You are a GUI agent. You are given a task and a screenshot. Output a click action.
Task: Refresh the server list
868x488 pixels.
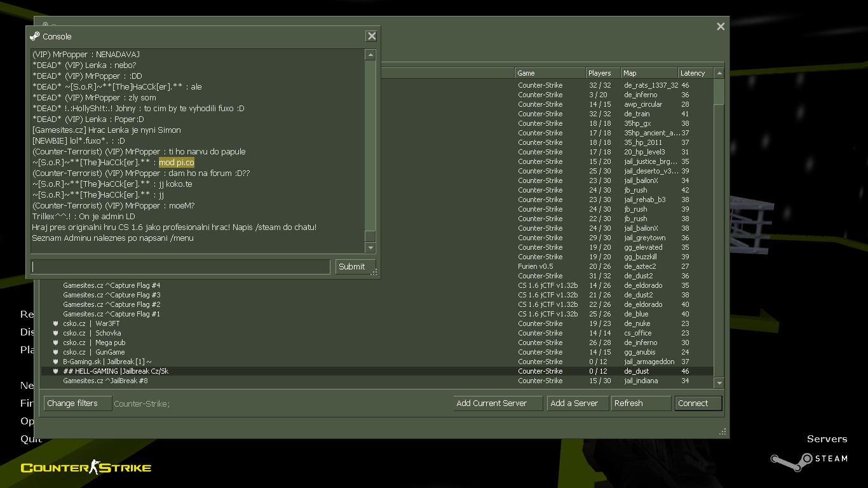pos(641,403)
